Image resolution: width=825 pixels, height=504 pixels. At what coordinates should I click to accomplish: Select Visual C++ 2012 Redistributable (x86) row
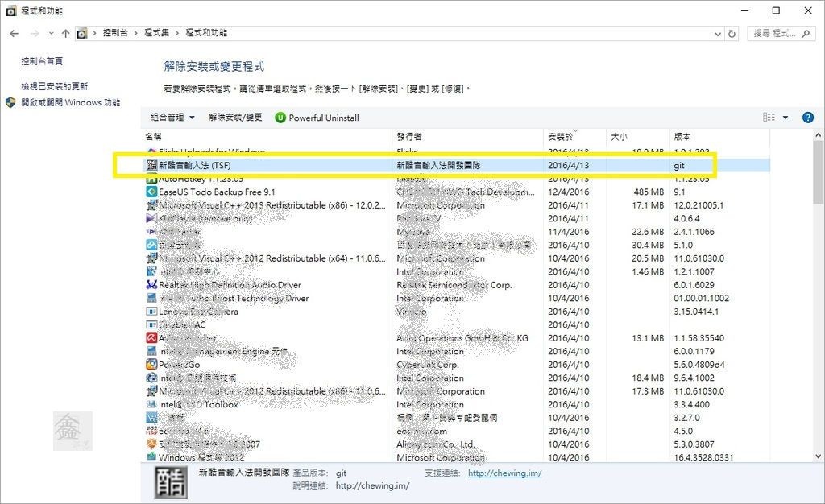click(x=456, y=391)
